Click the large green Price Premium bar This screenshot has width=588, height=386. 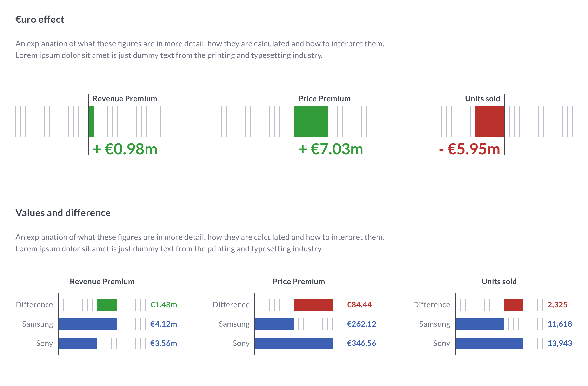[311, 121]
